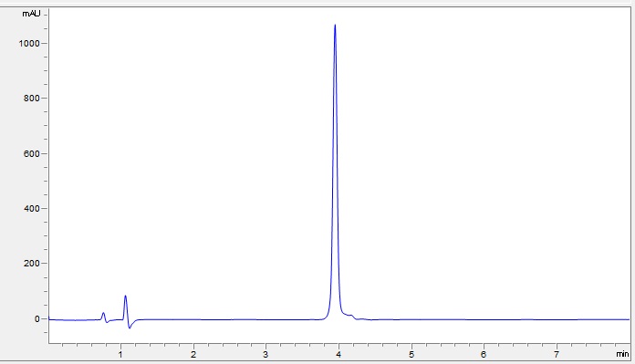Image resolution: width=635 pixels, height=364 pixels.
Task: Click the mAU axis unit label
Action: coord(31,14)
